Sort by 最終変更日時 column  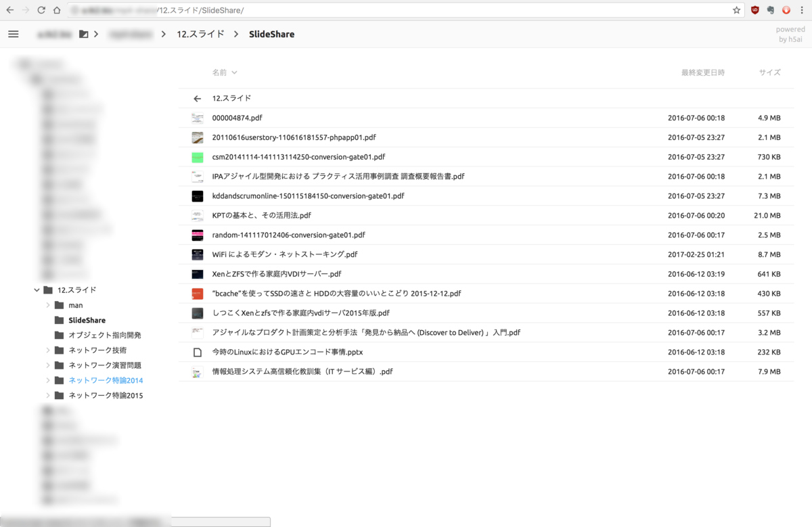click(702, 72)
